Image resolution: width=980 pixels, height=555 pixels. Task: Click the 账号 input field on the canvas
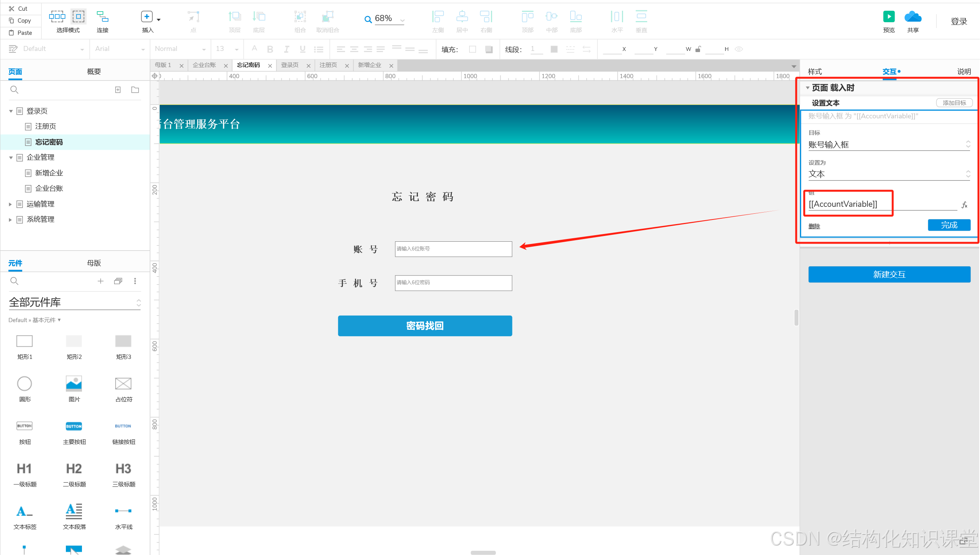coord(453,249)
